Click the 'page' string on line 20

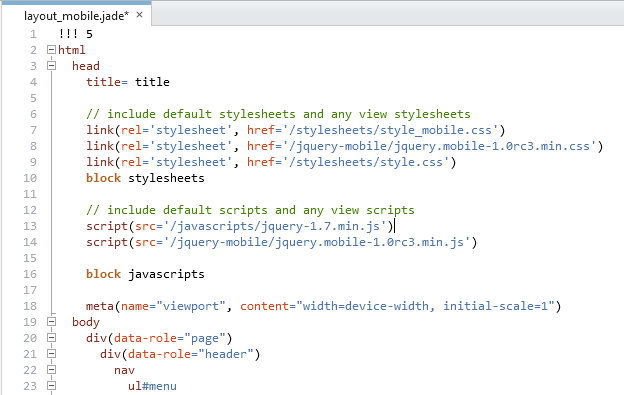coord(205,338)
